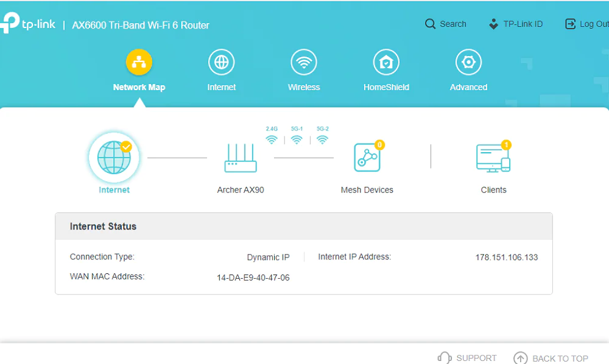Open the Network Map icon

point(139,62)
